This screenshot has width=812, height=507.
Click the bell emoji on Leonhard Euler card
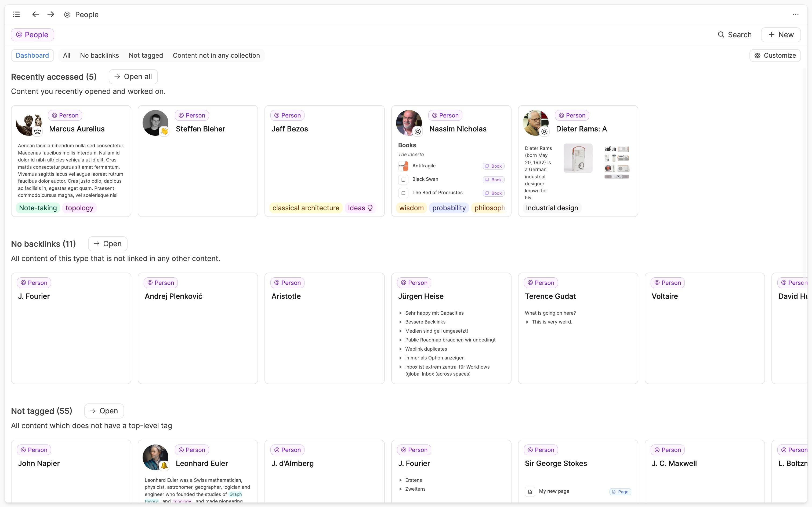click(x=164, y=466)
